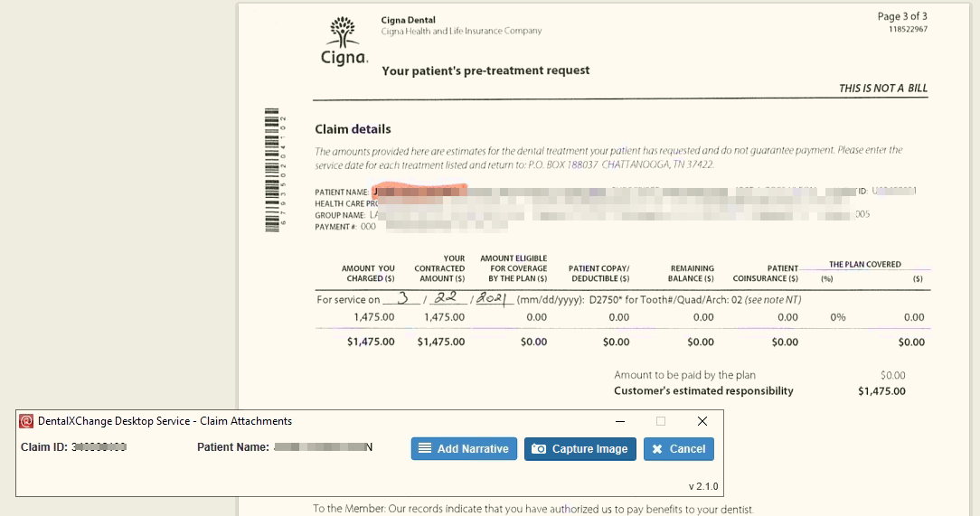
Task: Click 'Your patient's pre-treatment request' title
Action: [485, 70]
